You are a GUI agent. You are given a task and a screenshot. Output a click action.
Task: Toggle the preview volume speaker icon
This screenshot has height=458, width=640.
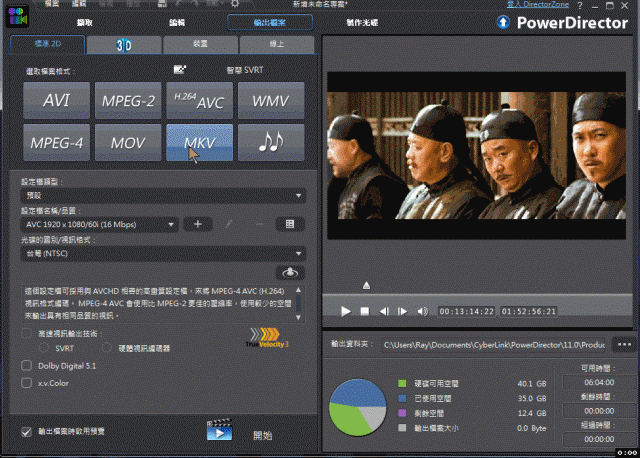pos(422,311)
